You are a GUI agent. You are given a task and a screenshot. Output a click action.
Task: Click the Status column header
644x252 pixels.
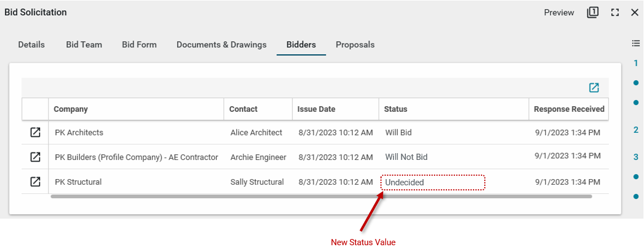[396, 109]
